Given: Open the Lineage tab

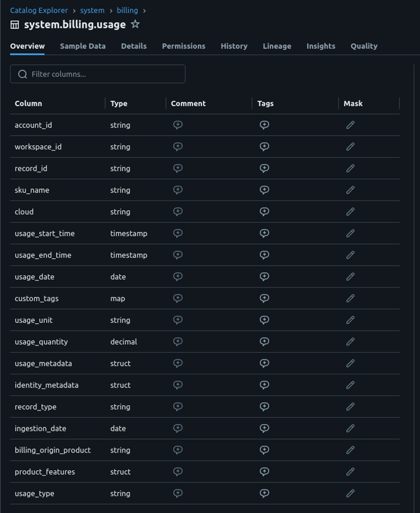Looking at the screenshot, I should [277, 46].
